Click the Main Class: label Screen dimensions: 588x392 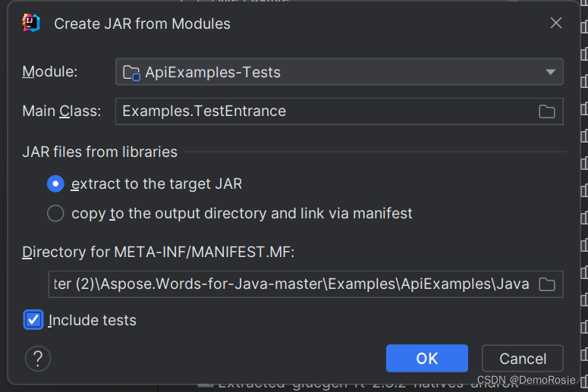(61, 111)
